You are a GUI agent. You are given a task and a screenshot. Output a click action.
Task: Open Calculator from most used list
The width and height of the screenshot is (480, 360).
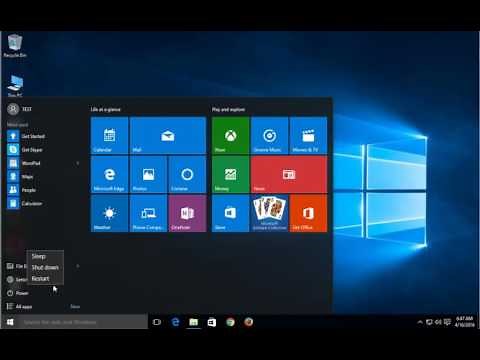click(x=43, y=203)
